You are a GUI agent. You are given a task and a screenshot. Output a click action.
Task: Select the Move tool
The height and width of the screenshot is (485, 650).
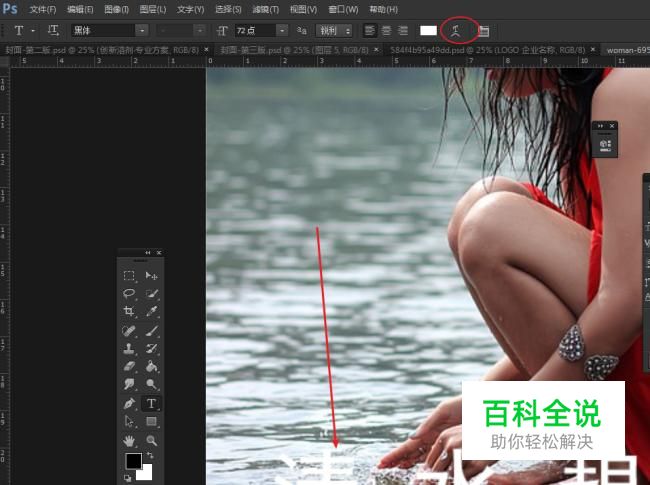pos(151,276)
